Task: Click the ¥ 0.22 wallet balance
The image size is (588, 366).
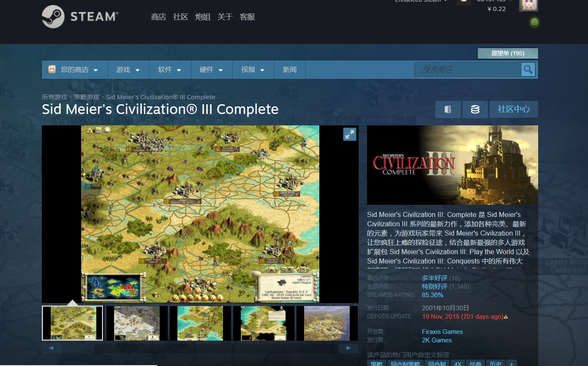Action: coord(496,9)
